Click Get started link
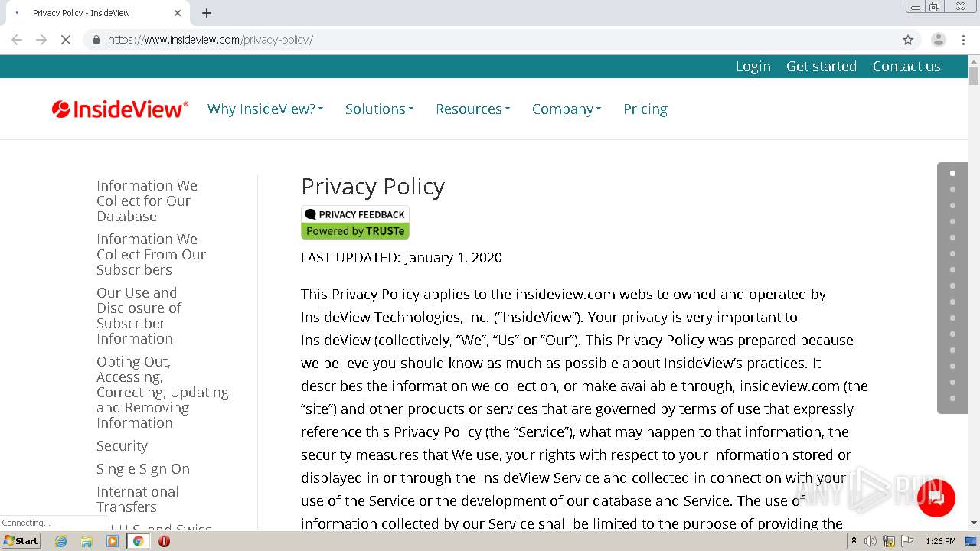Viewport: 980px width, 551px height. tap(822, 67)
